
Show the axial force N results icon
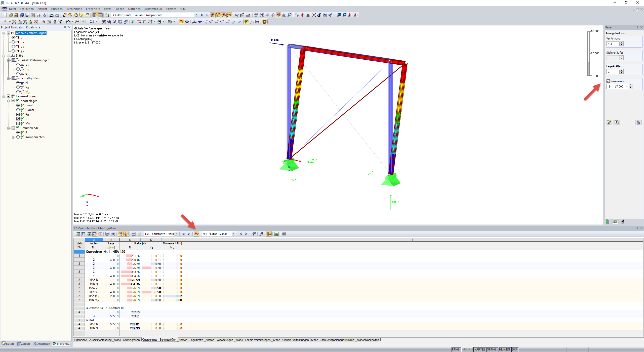coord(200,22)
